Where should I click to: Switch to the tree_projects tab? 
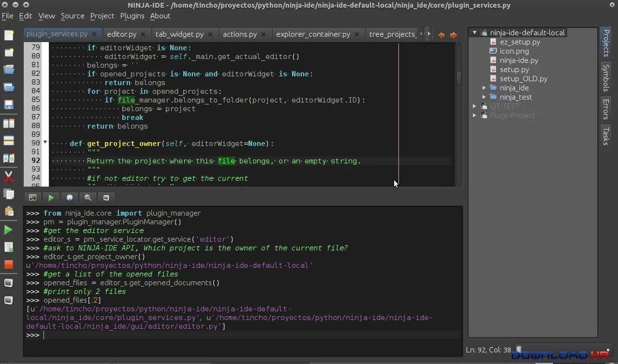(x=392, y=34)
